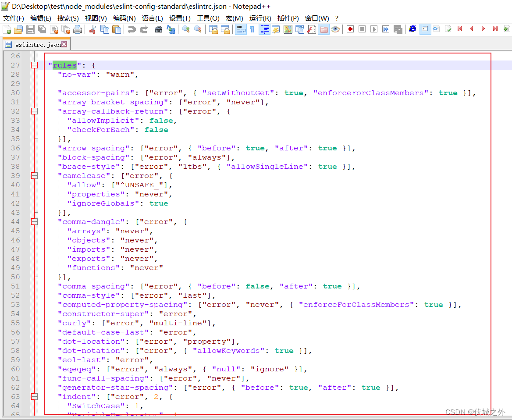Toggle the indent guide button
The height and width of the screenshot is (420, 512).
pos(264,29)
